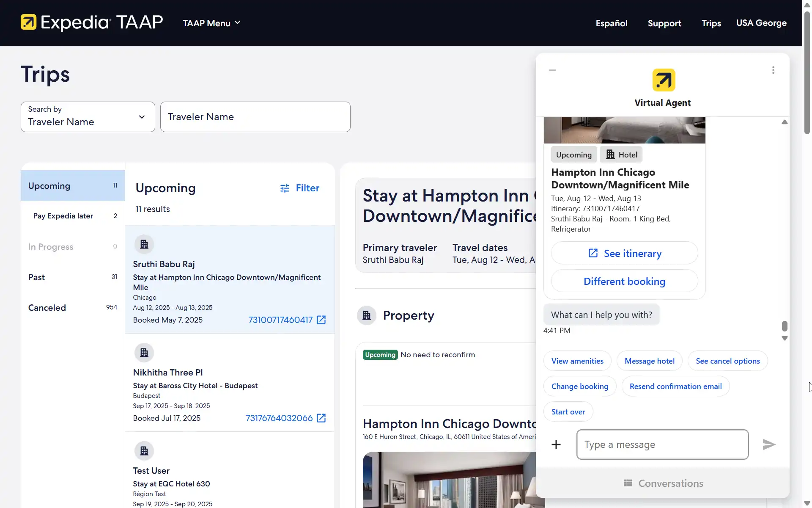
Task: Click hotel icon on Test User card
Action: tap(144, 451)
